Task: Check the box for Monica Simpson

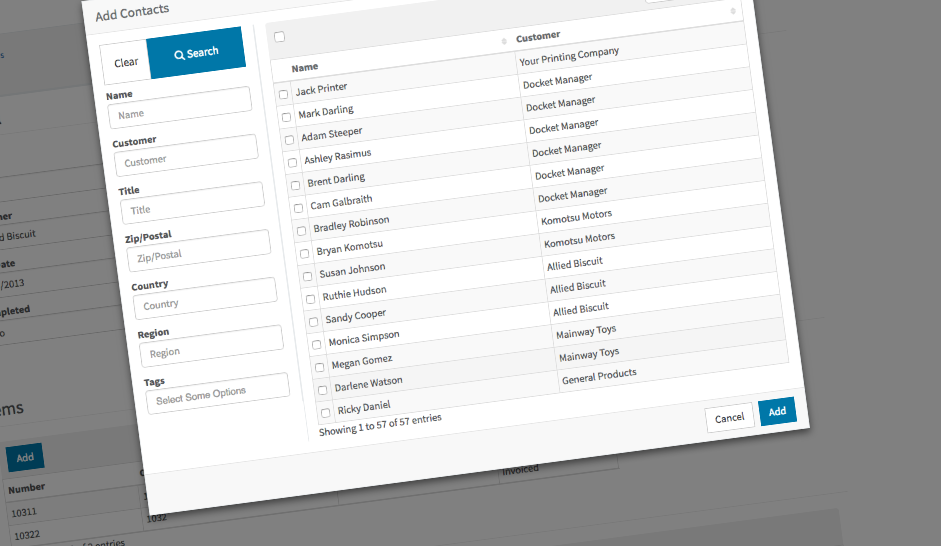Action: (316, 345)
